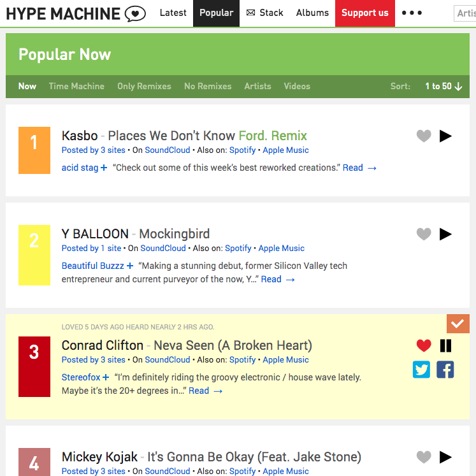Image resolution: width=476 pixels, height=476 pixels.
Task: Open the Kasbo artist link
Action: point(80,136)
